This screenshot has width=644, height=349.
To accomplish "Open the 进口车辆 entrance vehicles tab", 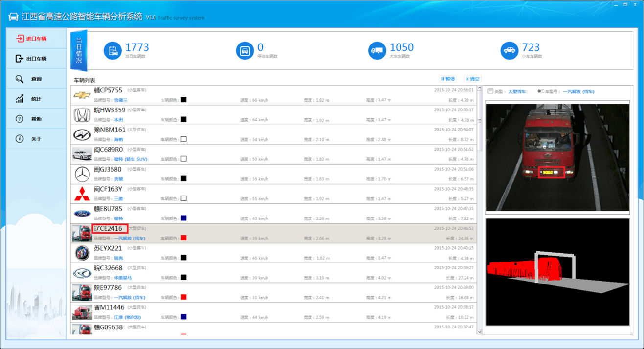I will pyautogui.click(x=37, y=39).
